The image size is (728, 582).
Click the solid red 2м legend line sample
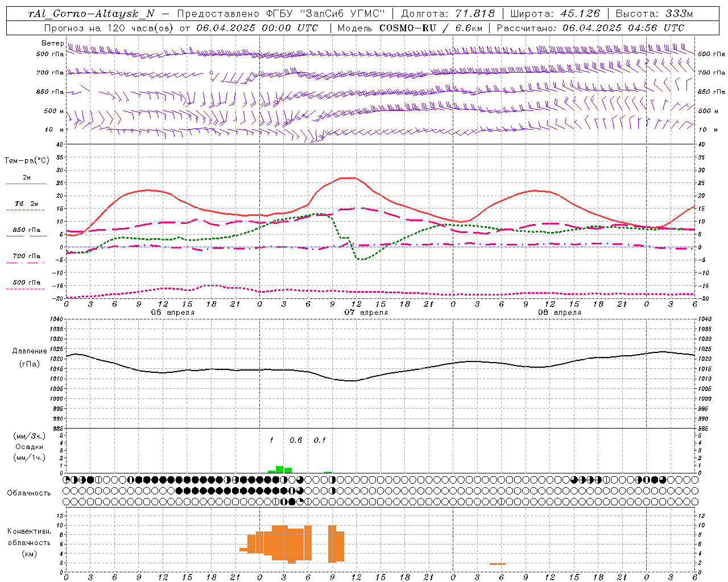pyautogui.click(x=26, y=184)
